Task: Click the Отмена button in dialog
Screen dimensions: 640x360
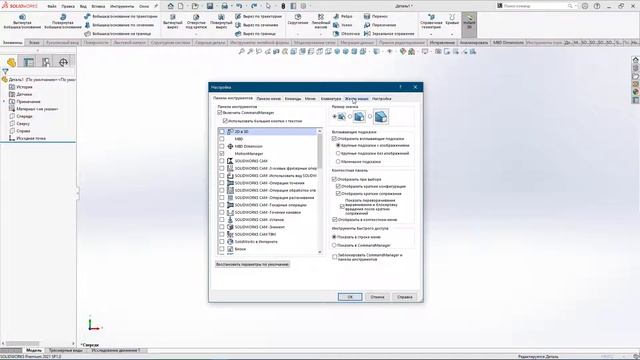Action: tap(377, 297)
